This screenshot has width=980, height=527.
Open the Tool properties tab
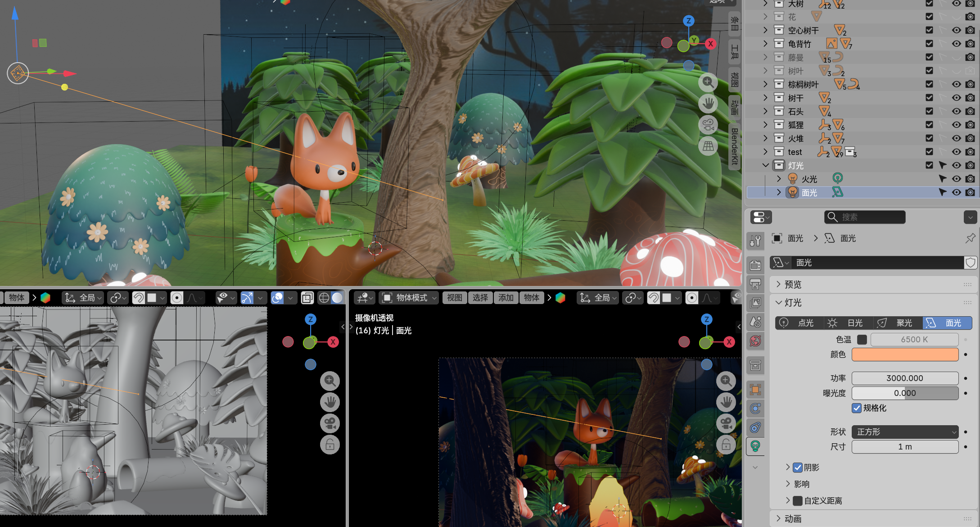(x=755, y=241)
